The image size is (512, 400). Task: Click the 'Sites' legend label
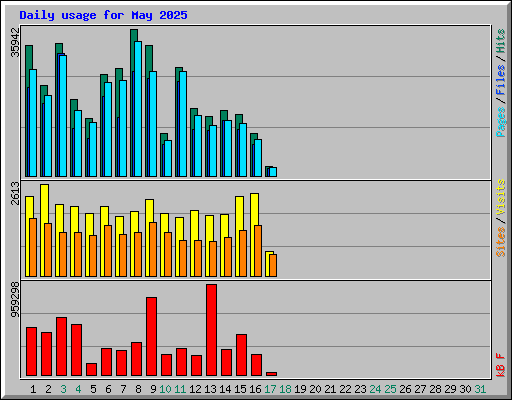(x=501, y=242)
